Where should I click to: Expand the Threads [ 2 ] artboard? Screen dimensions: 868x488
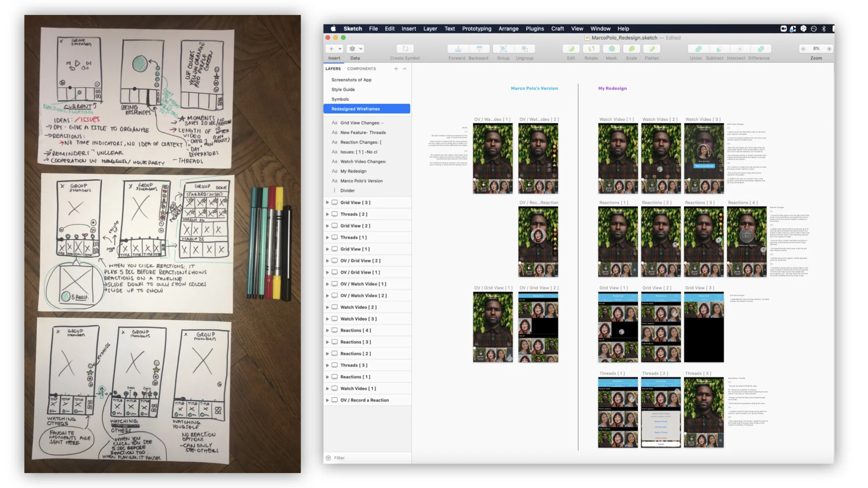point(327,214)
